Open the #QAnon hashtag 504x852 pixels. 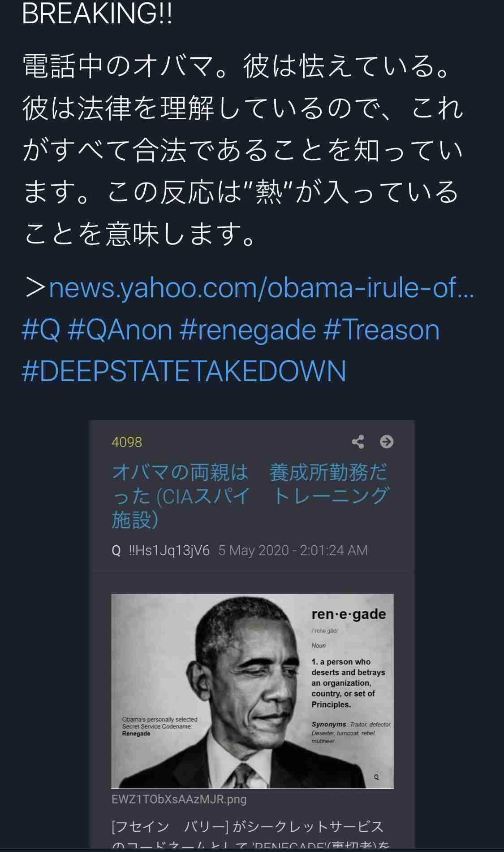120,330
